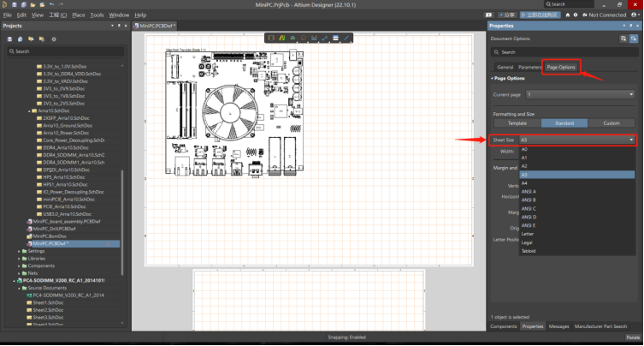Switch to the Parameters tab
Screen dimensions: 644x346
point(529,67)
